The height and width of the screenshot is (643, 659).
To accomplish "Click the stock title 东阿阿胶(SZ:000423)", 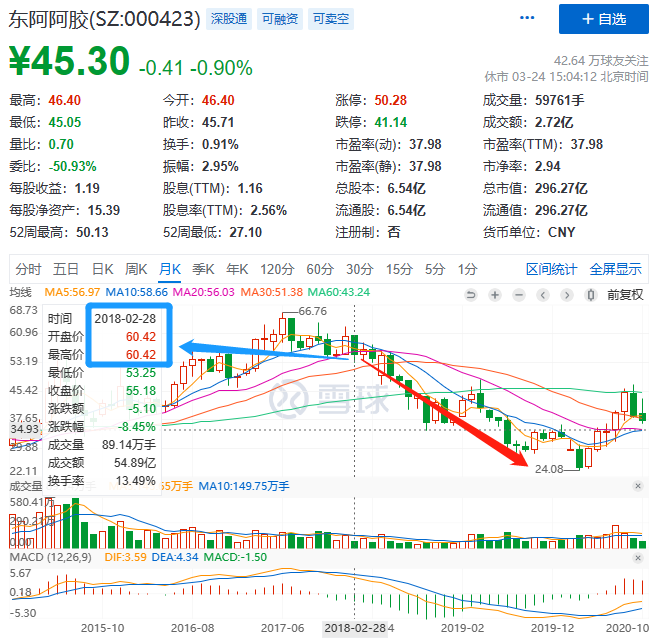I will pos(105,19).
